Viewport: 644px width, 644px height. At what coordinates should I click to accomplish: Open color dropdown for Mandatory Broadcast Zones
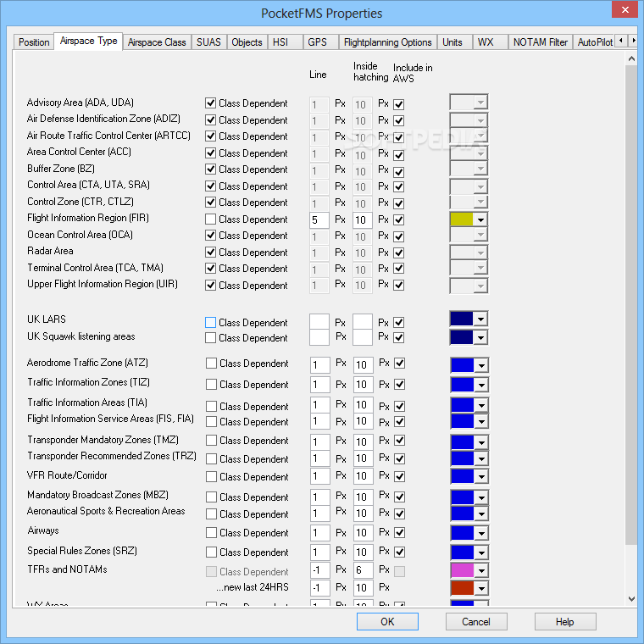click(481, 497)
